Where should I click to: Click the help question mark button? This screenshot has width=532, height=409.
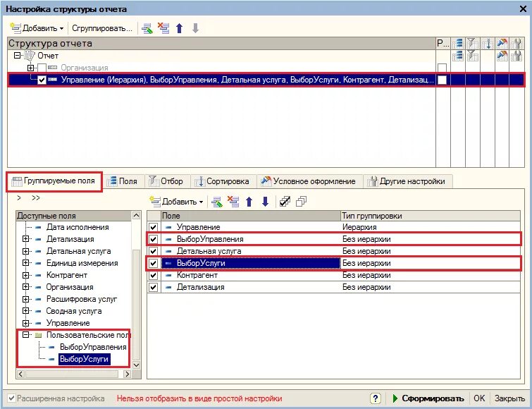tap(376, 398)
